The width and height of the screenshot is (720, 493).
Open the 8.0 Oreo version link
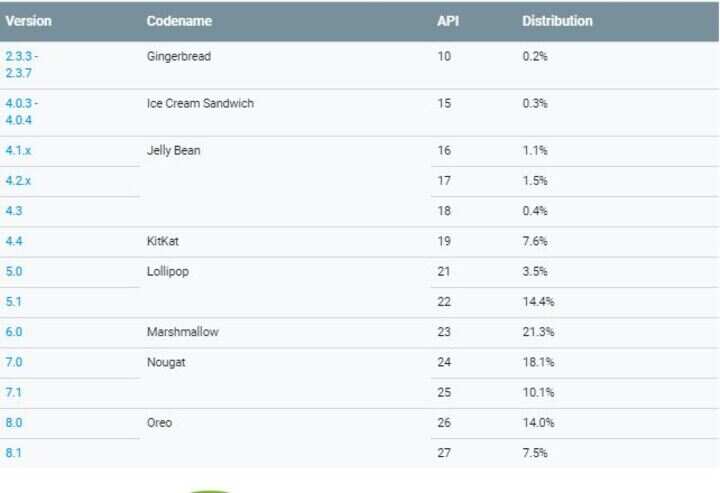14,423
